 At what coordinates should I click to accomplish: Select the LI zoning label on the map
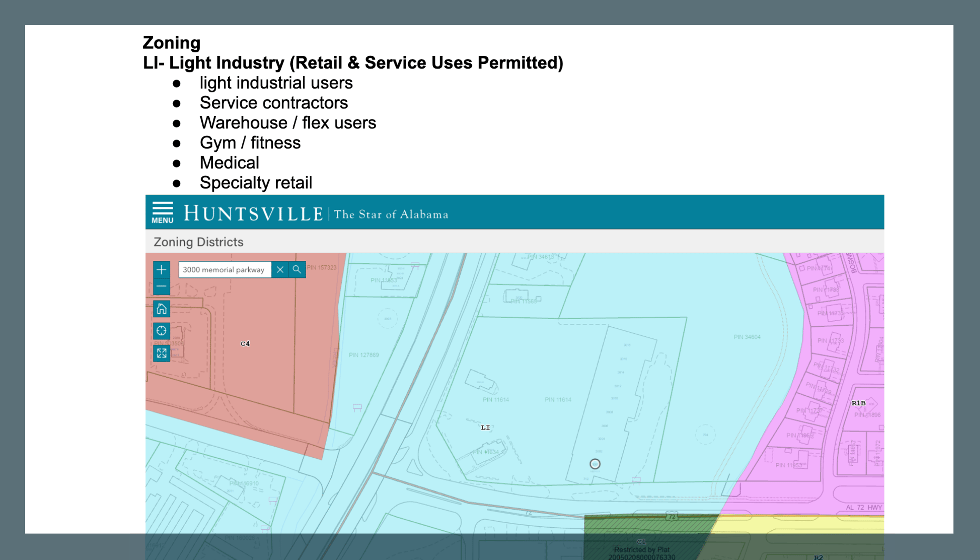485,427
